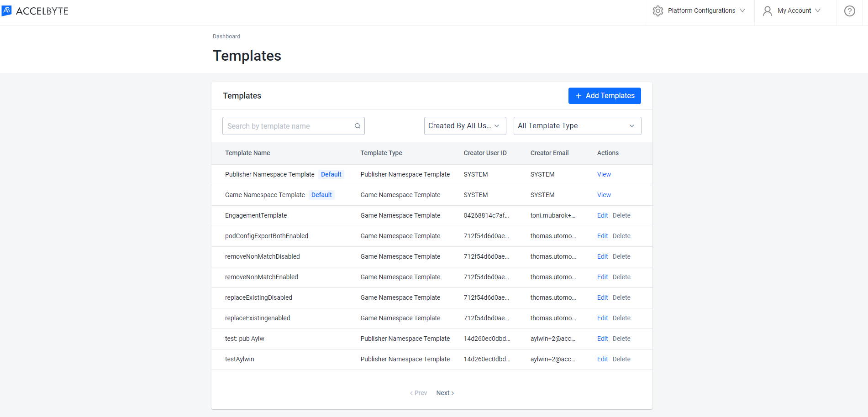Go to Next page of templates
This screenshot has width=868, height=417.
pyautogui.click(x=445, y=393)
